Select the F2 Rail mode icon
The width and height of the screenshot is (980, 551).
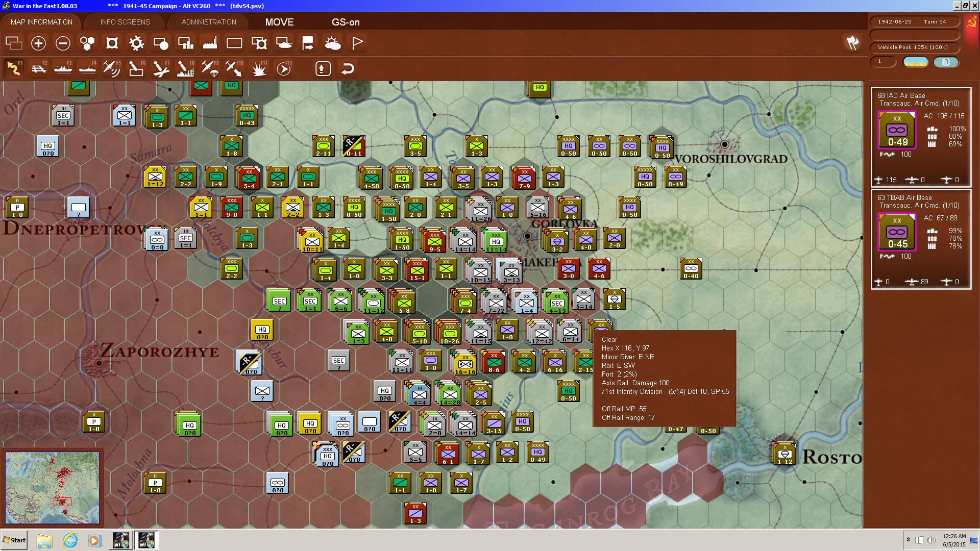click(x=38, y=68)
